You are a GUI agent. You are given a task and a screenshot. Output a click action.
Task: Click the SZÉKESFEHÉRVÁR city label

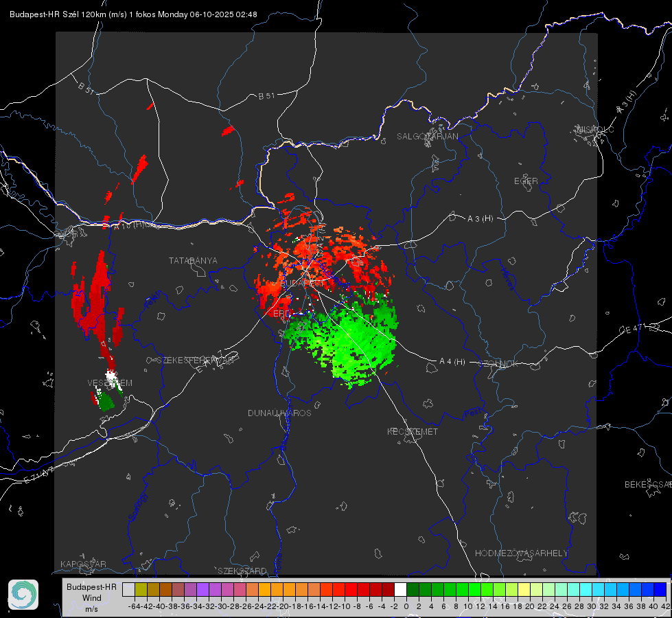(195, 360)
